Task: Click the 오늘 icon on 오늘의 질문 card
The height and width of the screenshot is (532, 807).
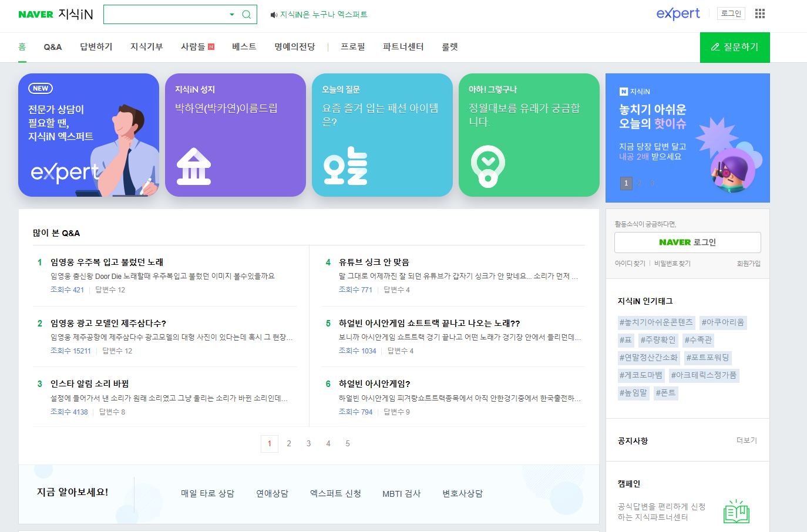Action: pos(345,166)
